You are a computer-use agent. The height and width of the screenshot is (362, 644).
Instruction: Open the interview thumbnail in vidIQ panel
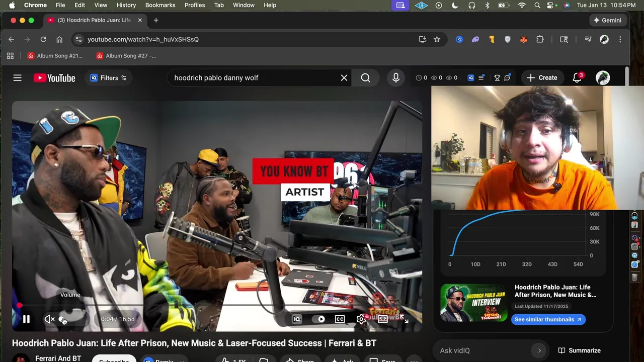pyautogui.click(x=474, y=303)
